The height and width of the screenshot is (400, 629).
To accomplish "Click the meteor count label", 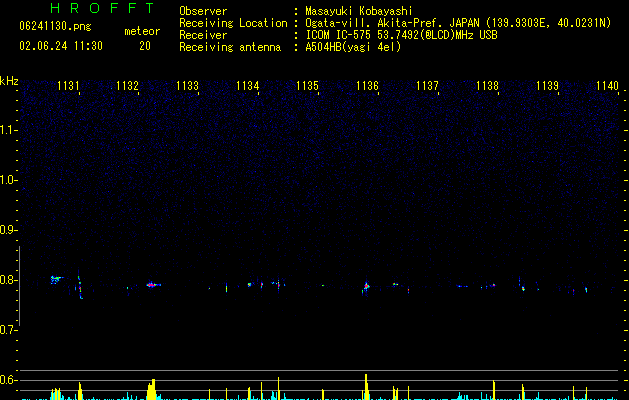I will click(x=142, y=31).
